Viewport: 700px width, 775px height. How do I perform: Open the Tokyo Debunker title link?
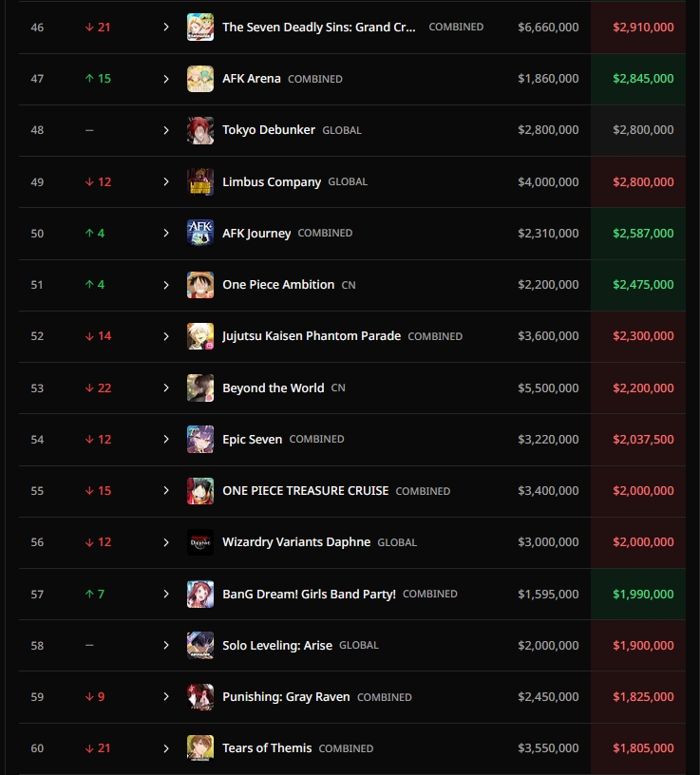269,130
